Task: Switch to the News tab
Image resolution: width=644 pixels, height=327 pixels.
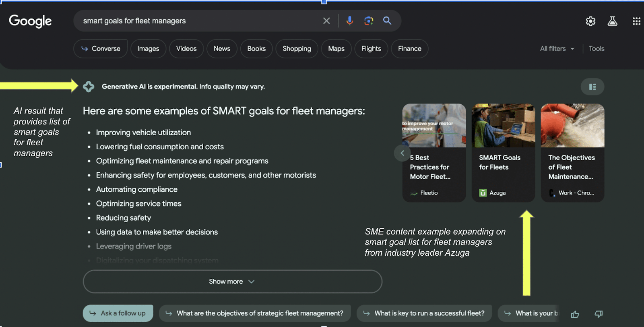Action: pos(222,49)
